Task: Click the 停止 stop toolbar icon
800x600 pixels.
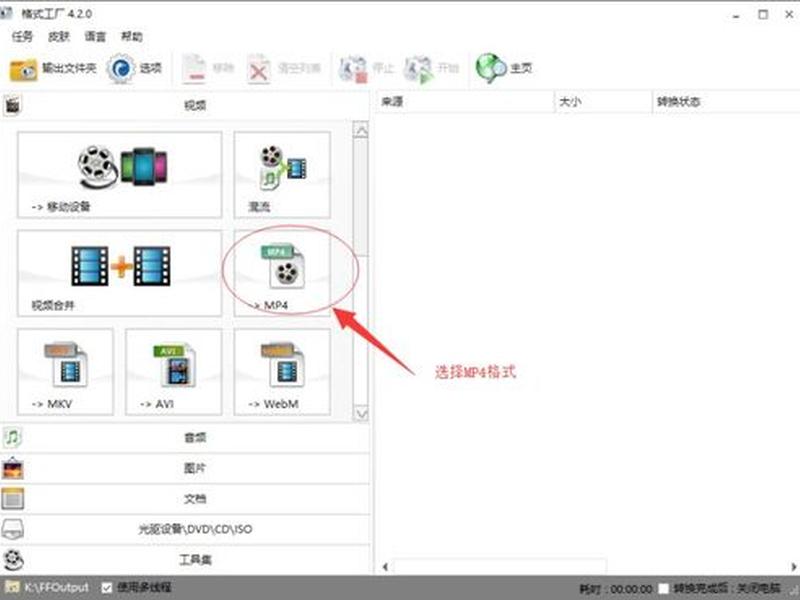Action: point(353,68)
